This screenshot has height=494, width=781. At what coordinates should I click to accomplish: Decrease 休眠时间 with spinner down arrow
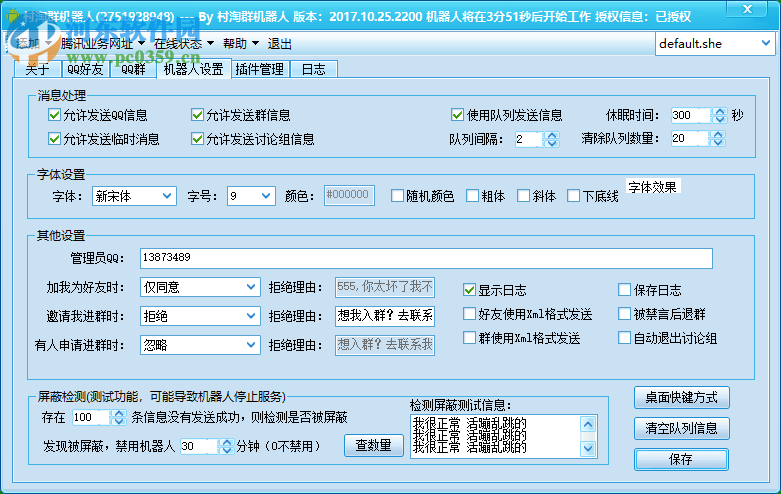point(720,120)
